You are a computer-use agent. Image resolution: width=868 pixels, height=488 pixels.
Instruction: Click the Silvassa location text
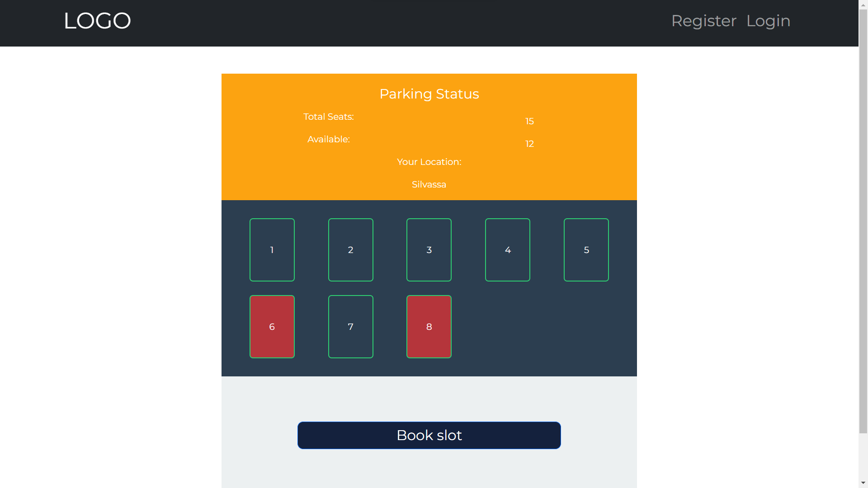[429, 184]
